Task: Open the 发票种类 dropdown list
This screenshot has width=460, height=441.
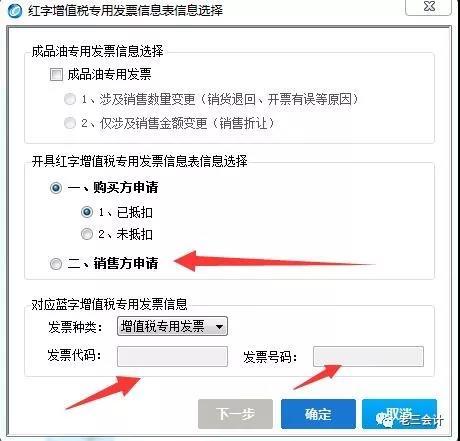Action: click(172, 326)
